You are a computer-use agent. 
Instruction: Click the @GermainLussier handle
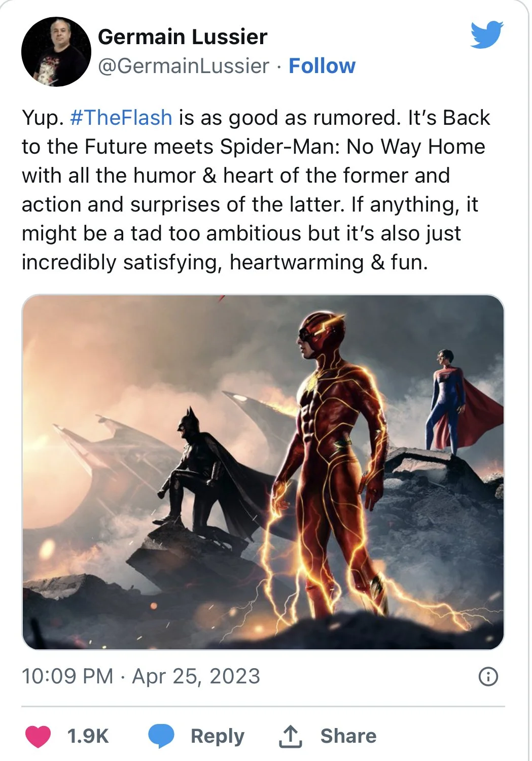[x=184, y=66]
